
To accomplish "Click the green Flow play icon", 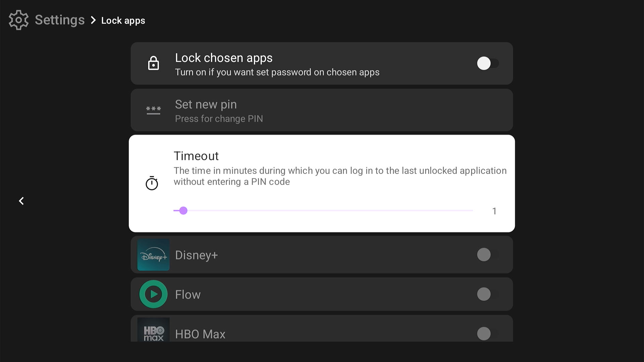I will tap(153, 294).
